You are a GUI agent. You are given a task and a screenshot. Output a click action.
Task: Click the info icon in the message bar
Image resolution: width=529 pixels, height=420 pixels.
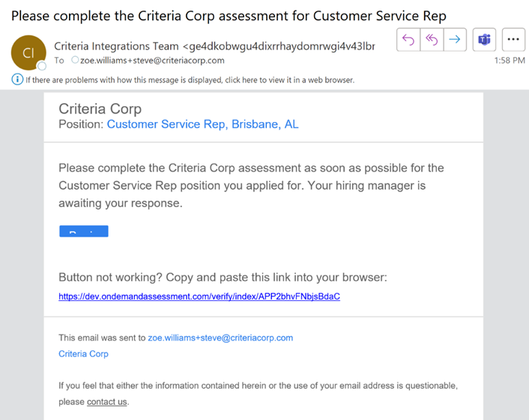17,79
